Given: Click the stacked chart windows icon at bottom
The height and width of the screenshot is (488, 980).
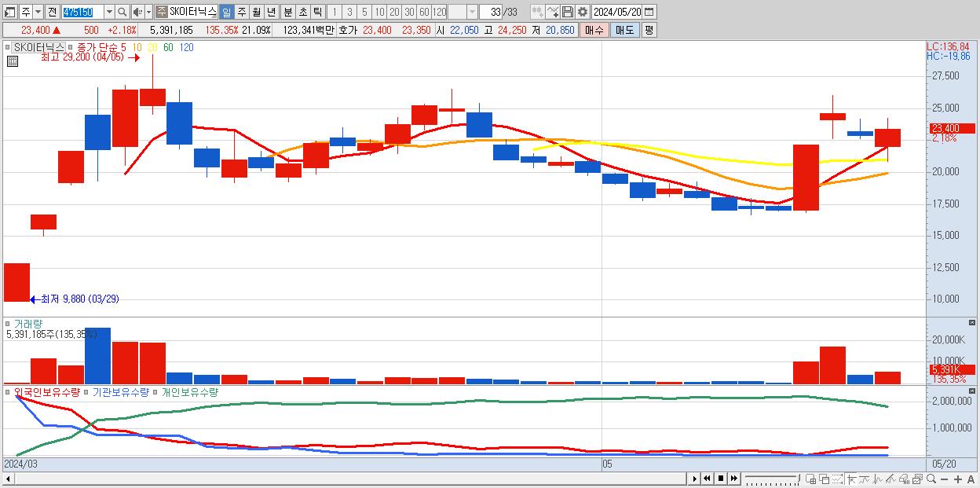Looking at the screenshot, I should pyautogui.click(x=918, y=479).
